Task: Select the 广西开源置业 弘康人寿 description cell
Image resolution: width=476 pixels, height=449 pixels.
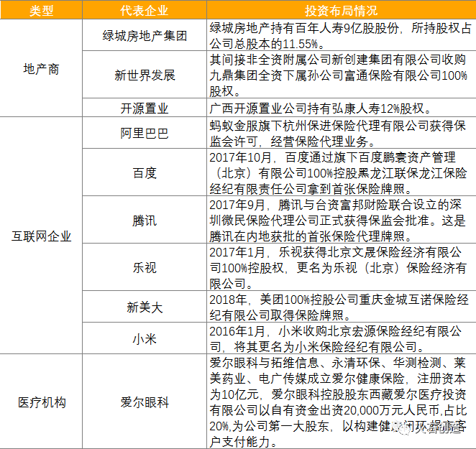Action: (341, 108)
